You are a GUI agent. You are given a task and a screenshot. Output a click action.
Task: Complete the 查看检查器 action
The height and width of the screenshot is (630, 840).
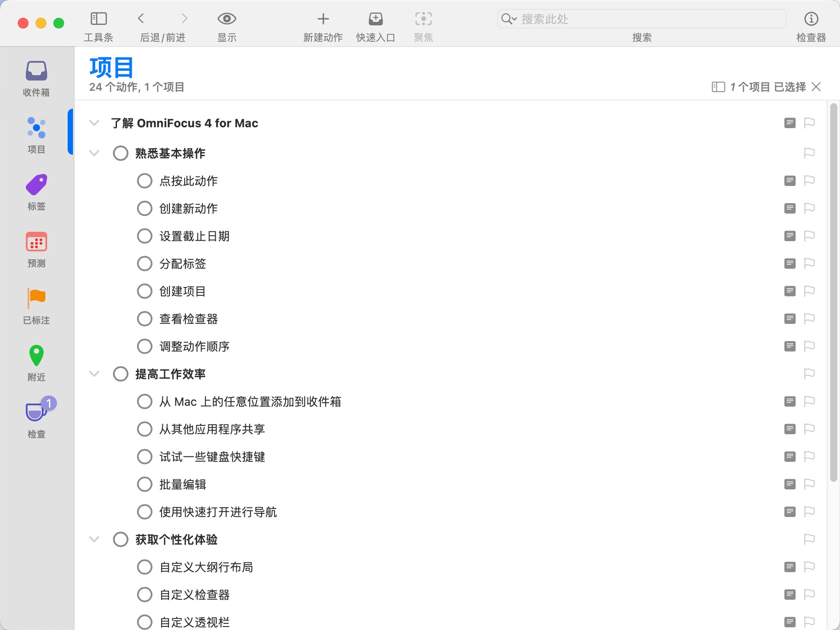click(145, 319)
